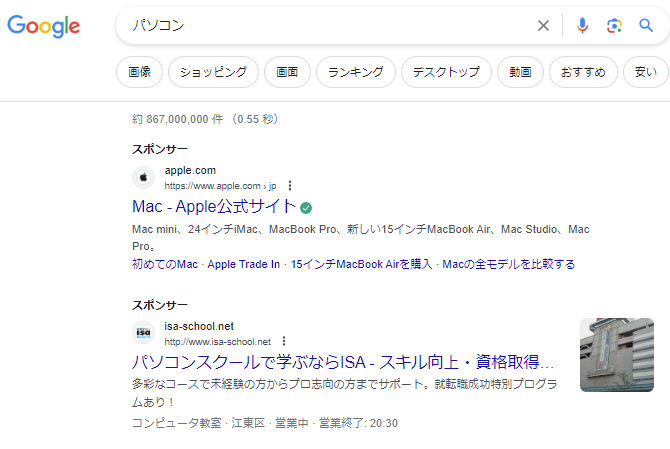Focus the search field containing パソコン
This screenshot has height=449, width=670.
(329, 26)
